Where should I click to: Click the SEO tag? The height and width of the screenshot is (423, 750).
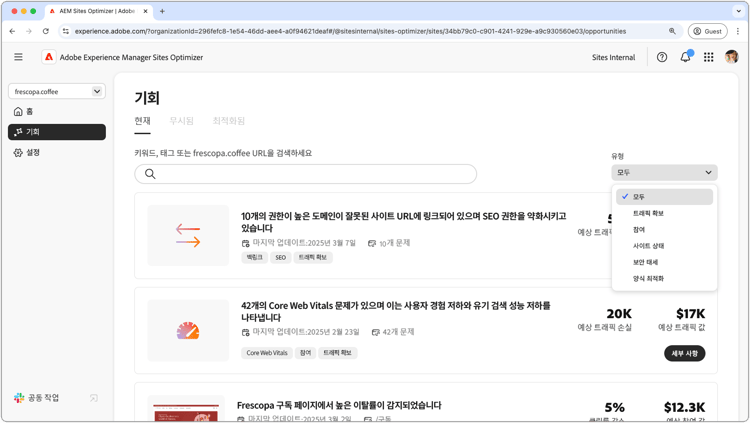[281, 257]
